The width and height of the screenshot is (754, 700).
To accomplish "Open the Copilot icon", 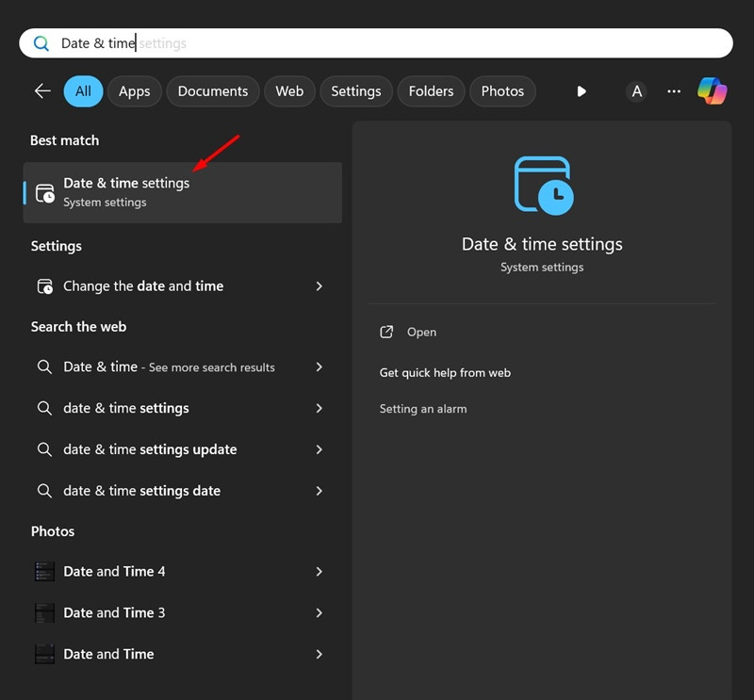I will tap(713, 90).
